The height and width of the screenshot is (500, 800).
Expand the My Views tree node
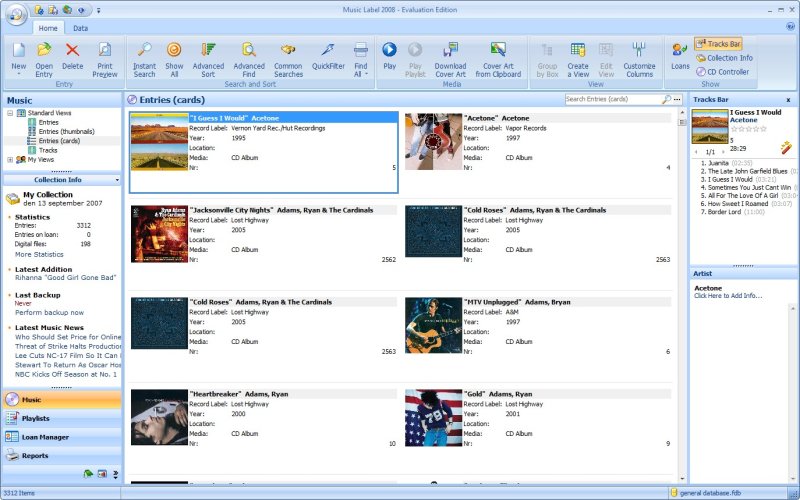[10, 159]
